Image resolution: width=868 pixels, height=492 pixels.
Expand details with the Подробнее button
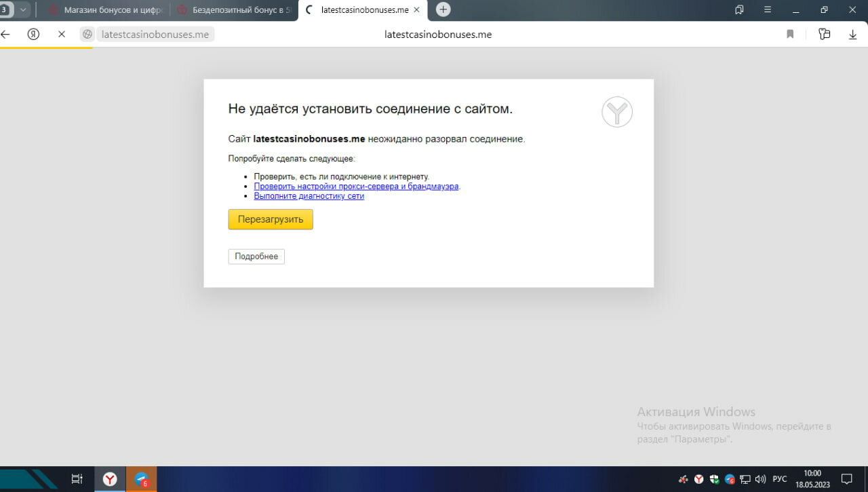(256, 257)
